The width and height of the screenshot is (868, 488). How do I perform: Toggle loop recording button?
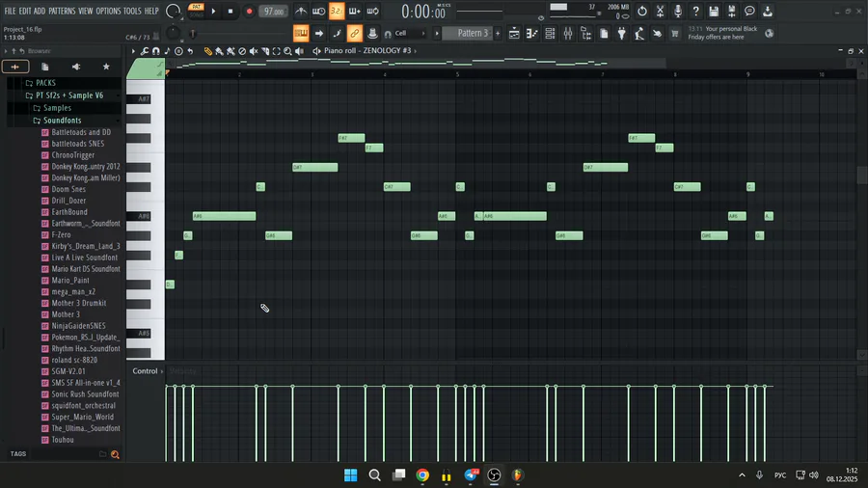point(372,11)
